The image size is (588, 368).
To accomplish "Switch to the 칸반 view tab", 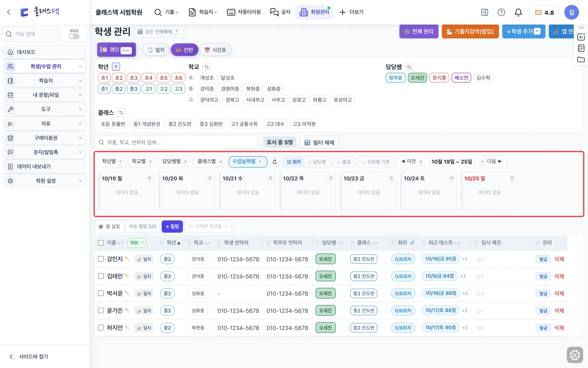I will click(184, 50).
